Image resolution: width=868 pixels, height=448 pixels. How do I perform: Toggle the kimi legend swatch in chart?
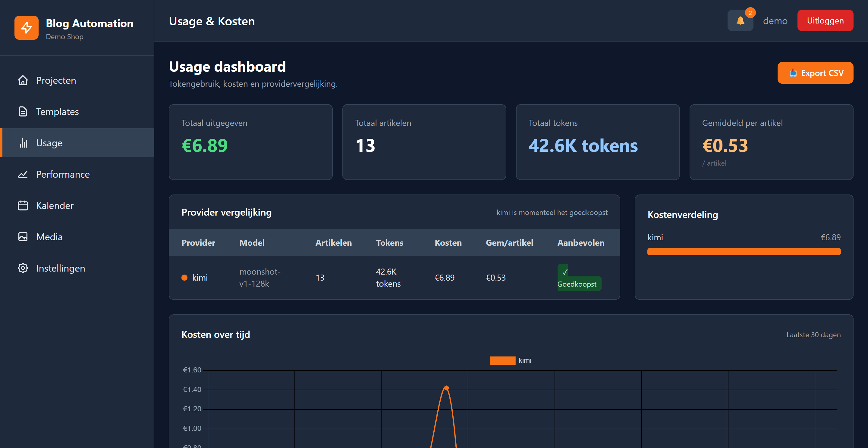[502, 360]
